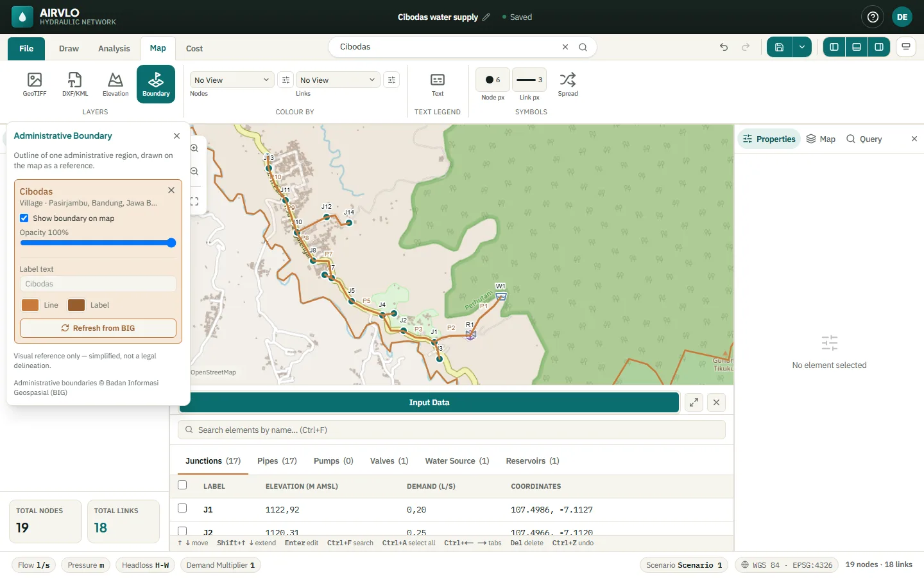The width and height of the screenshot is (924, 578).
Task: Click the Search elements by name field
Action: click(452, 430)
